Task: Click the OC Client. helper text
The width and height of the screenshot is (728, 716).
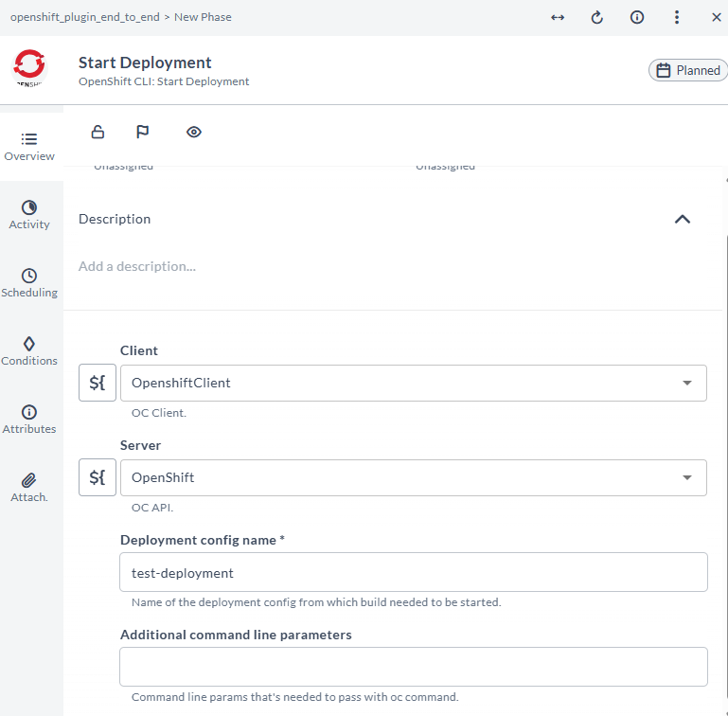Action: pyautogui.click(x=159, y=413)
